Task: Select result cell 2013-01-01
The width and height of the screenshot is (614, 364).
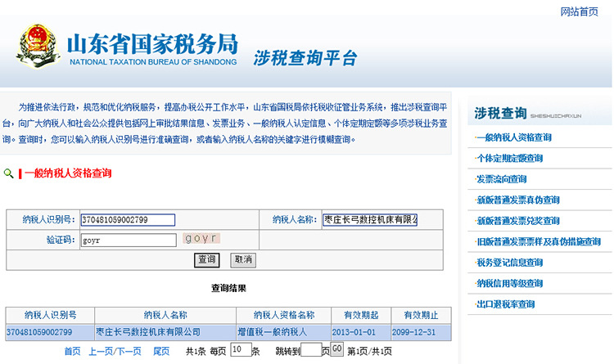Action: click(361, 332)
